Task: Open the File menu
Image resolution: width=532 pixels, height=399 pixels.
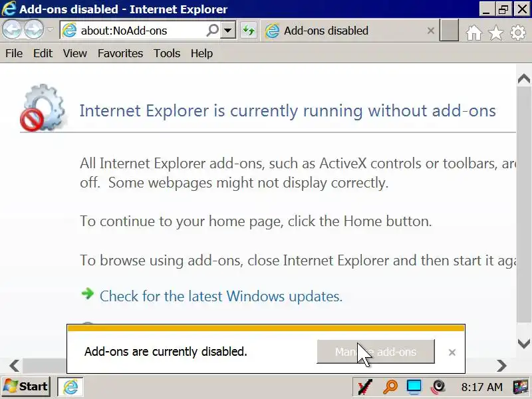Action: (x=14, y=53)
